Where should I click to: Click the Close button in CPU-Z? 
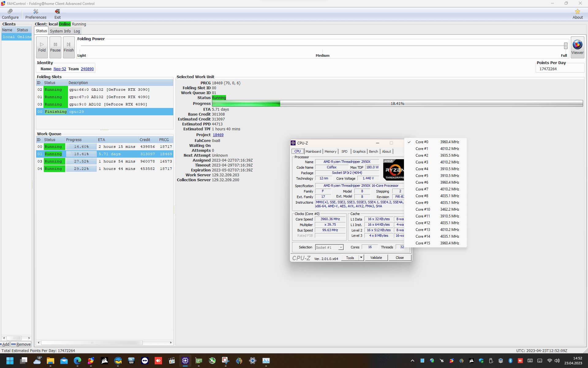400,258
